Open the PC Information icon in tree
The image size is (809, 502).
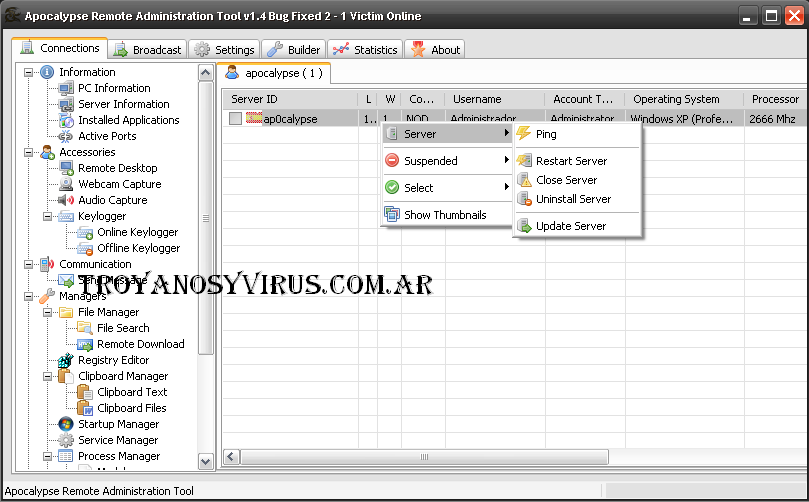tap(66, 88)
